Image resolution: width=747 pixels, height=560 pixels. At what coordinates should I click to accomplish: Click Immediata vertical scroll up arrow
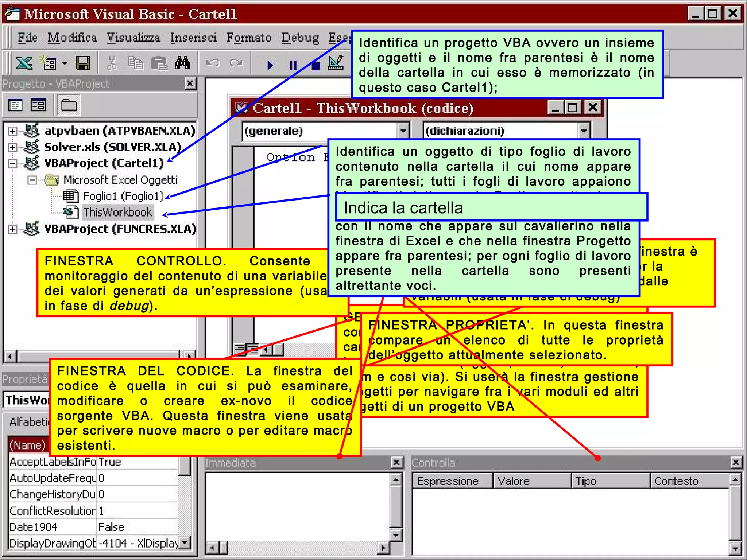396,479
